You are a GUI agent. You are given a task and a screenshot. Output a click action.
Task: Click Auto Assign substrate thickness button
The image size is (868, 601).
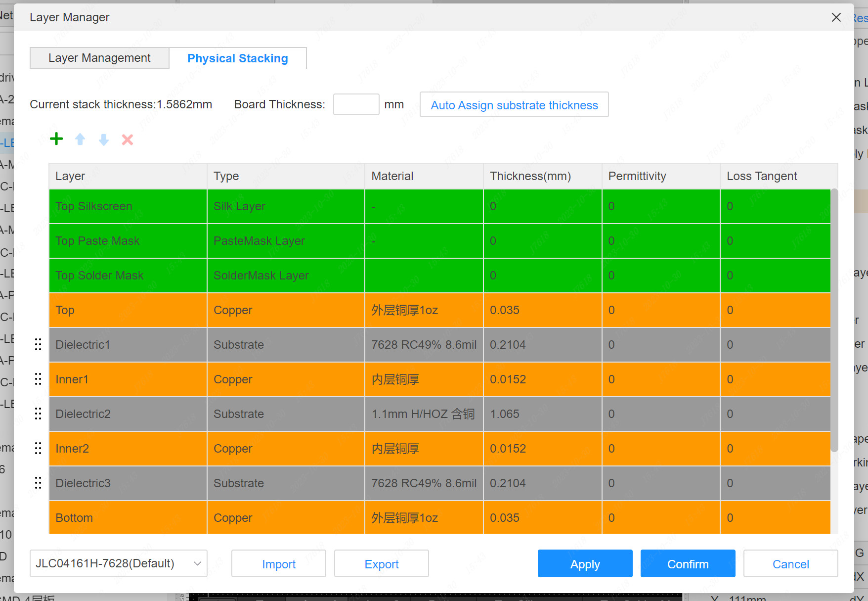tap(514, 105)
